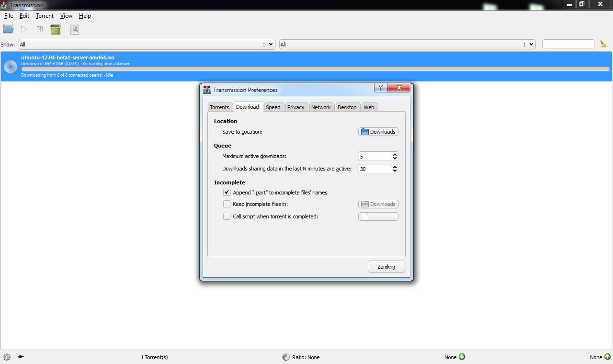This screenshot has width=613, height=364.
Task: Uncheck Append ".part" to incomplete files' names
Action: pos(227,192)
